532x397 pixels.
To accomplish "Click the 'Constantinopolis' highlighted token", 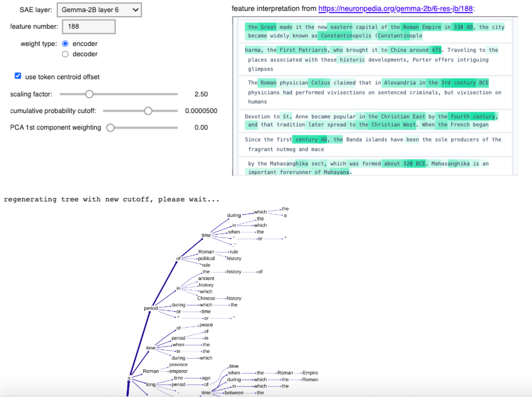I will pos(346,36).
